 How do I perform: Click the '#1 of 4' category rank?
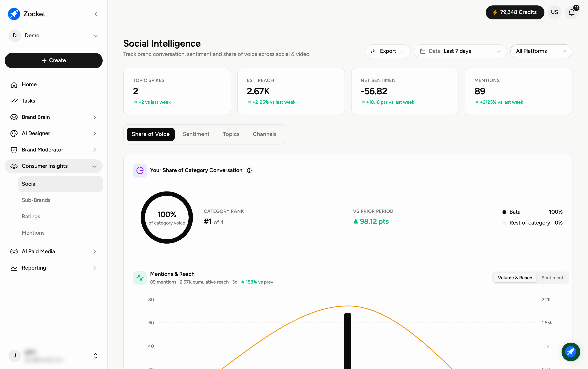coord(213,222)
